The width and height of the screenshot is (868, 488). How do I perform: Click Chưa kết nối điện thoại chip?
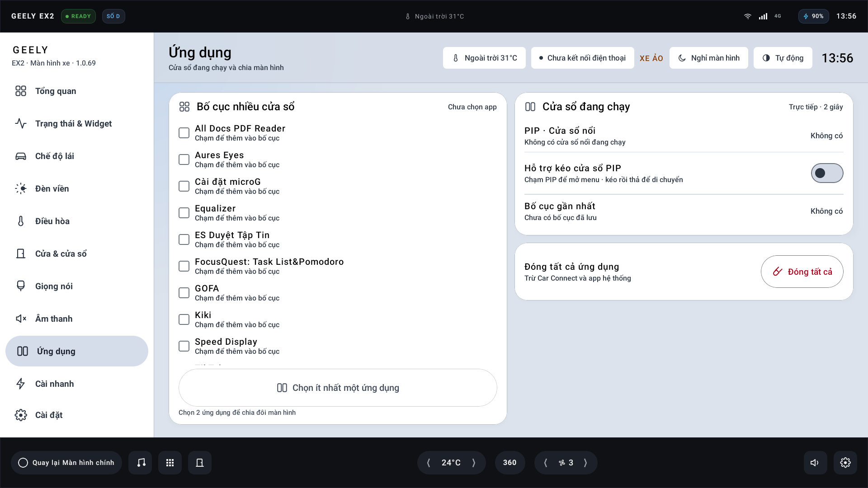[582, 58]
